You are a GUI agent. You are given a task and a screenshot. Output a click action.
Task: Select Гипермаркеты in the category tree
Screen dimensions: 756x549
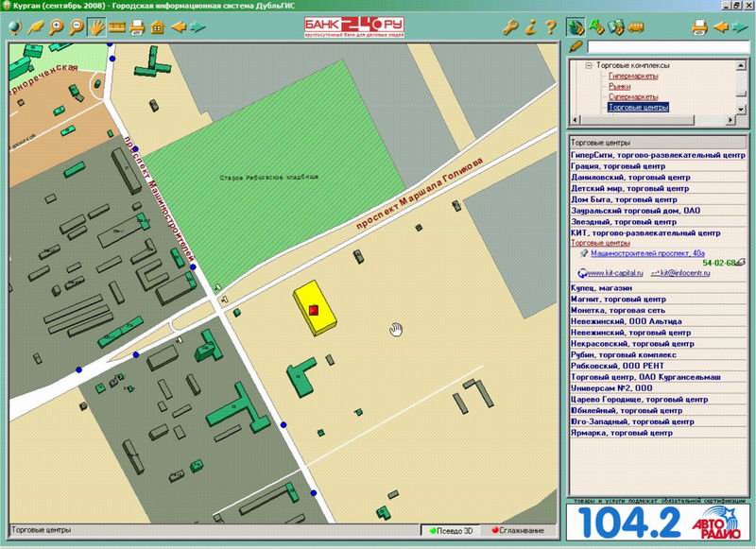coord(632,76)
